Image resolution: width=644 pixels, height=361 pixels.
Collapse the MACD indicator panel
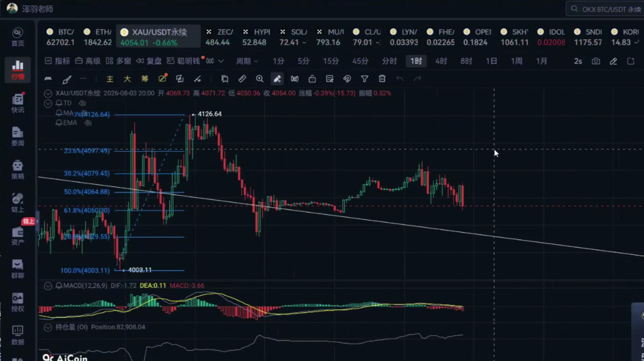coord(48,286)
